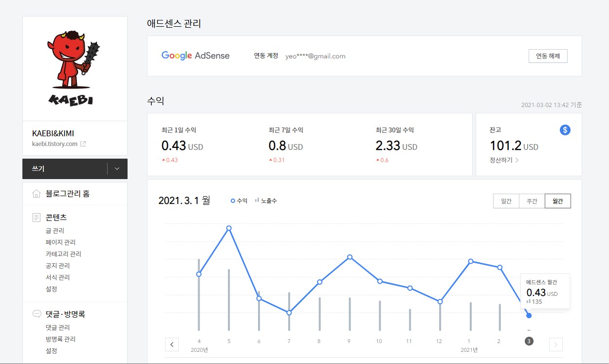Screen dimensions: 609x364
Task: Toggle the 수익 legend series
Action: (239, 200)
